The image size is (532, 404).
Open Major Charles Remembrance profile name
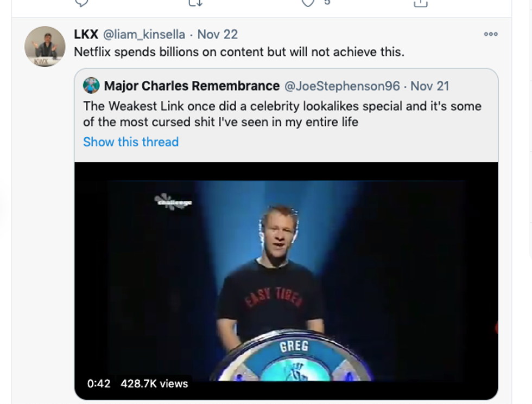tap(192, 86)
